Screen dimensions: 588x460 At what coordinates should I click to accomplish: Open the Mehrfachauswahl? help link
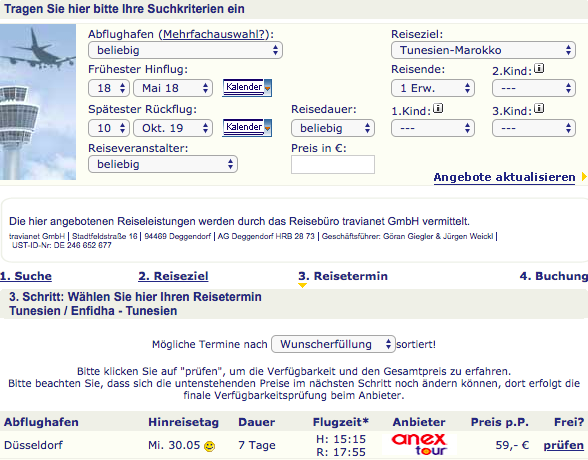click(214, 34)
